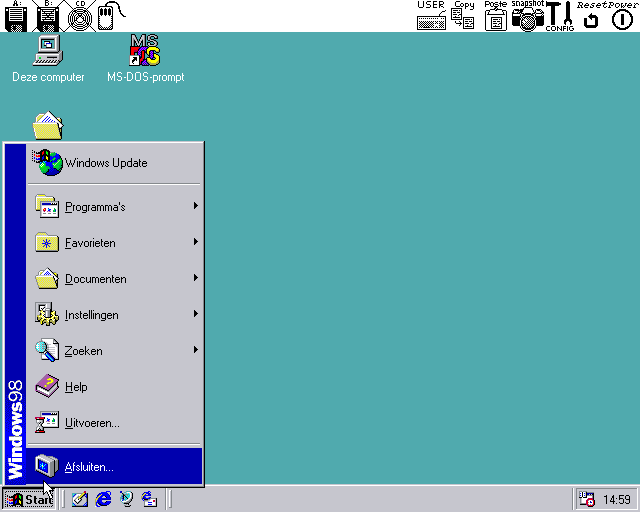Click the Documenten folder icon in menu
The image size is (640, 512).
coord(47,278)
